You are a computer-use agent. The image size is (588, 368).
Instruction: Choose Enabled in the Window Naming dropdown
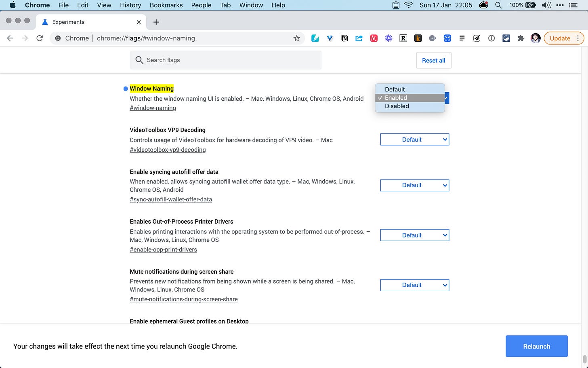click(x=410, y=98)
